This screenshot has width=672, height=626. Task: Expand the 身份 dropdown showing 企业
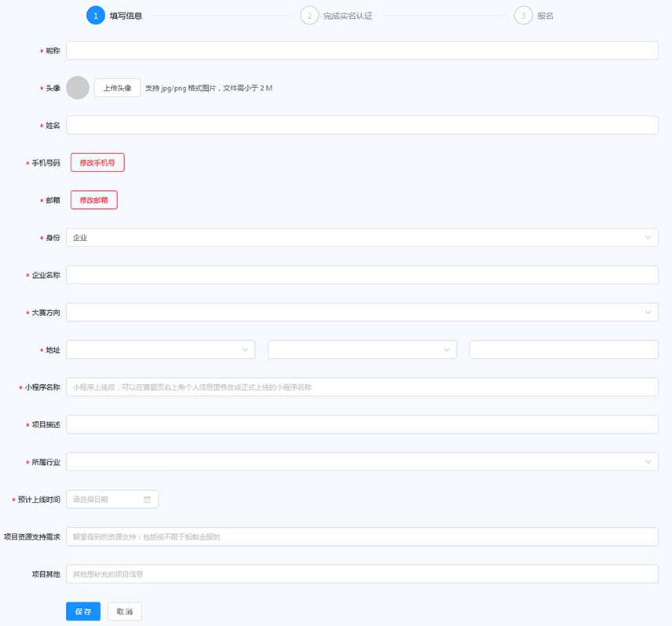coord(362,237)
